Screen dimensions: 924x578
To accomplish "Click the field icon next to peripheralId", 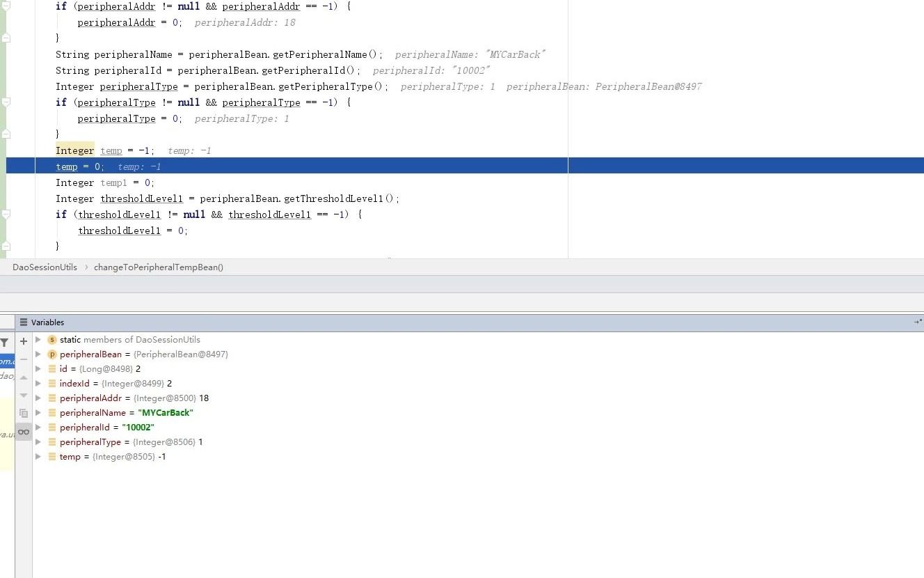I will [52, 428].
